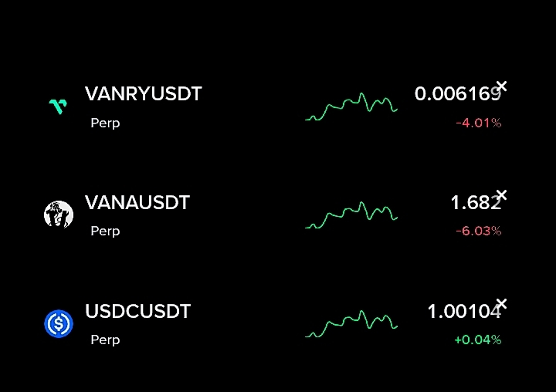The height and width of the screenshot is (392, 556).
Task: Remove USDCUSDT with its X icon
Action: point(501,303)
